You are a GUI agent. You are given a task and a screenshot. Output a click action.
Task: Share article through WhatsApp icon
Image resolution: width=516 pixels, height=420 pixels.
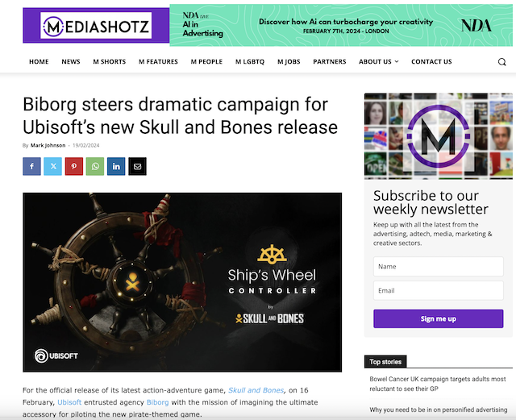[95, 166]
